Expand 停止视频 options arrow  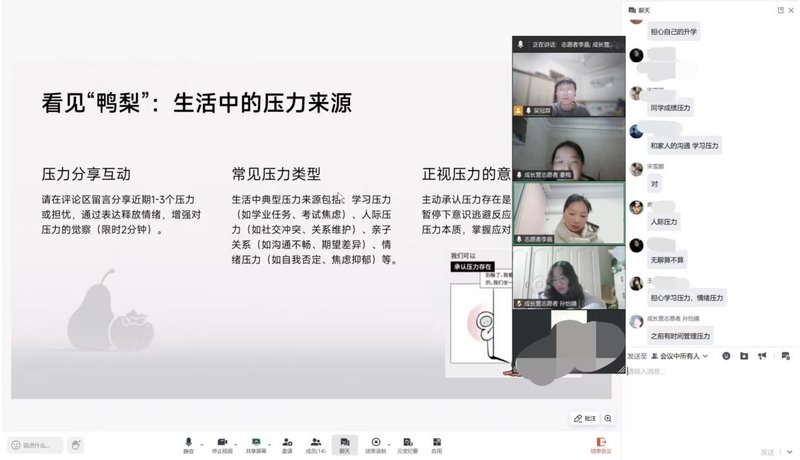tap(238, 441)
